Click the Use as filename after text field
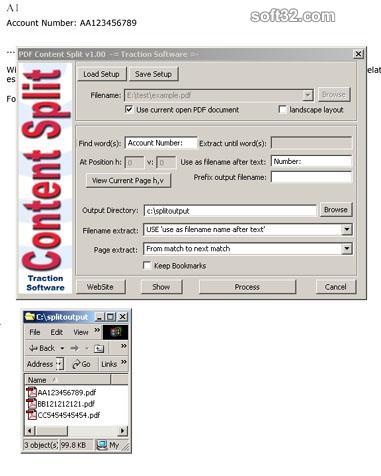The image size is (381, 476). (311, 162)
